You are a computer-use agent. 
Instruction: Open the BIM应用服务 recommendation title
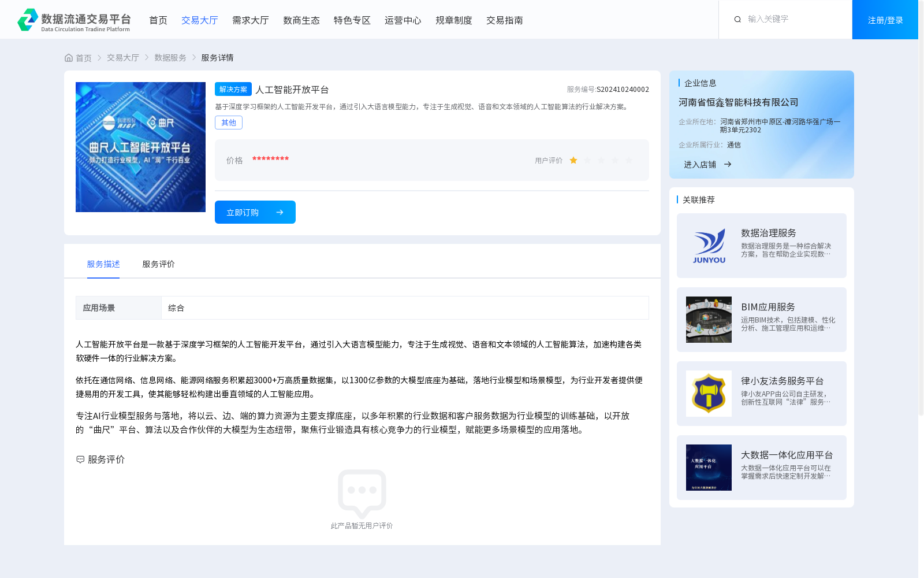click(768, 307)
